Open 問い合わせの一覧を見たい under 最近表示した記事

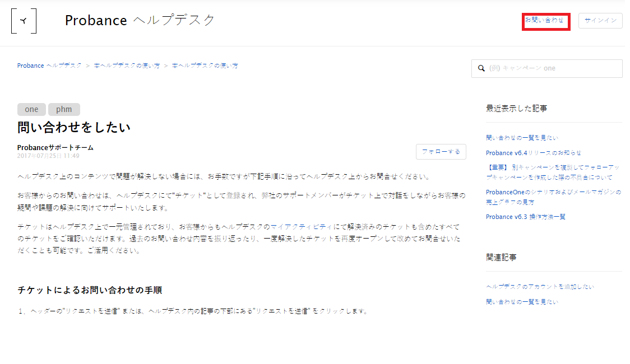click(522, 138)
